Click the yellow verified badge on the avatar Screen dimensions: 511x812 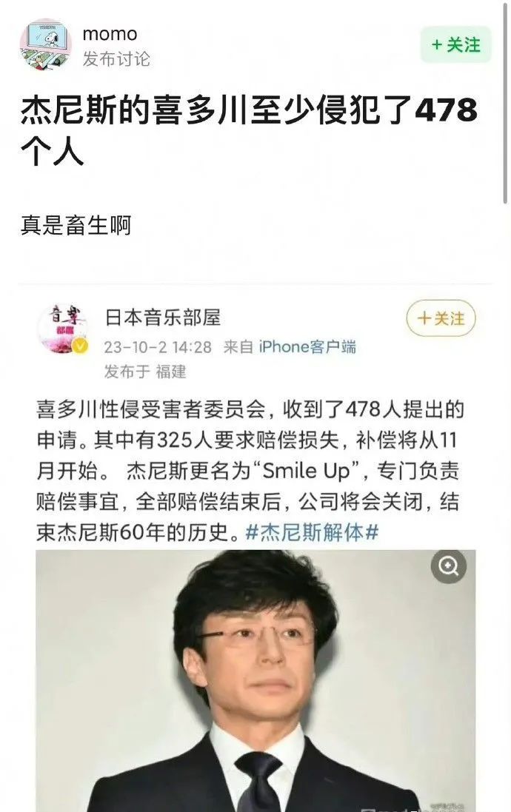(x=80, y=346)
